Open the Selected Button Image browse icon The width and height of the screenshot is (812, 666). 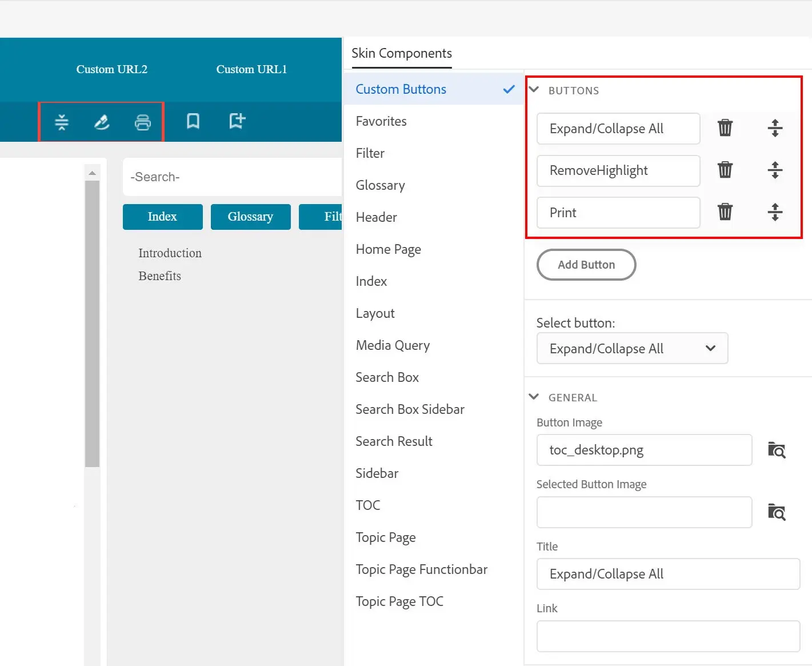(777, 512)
